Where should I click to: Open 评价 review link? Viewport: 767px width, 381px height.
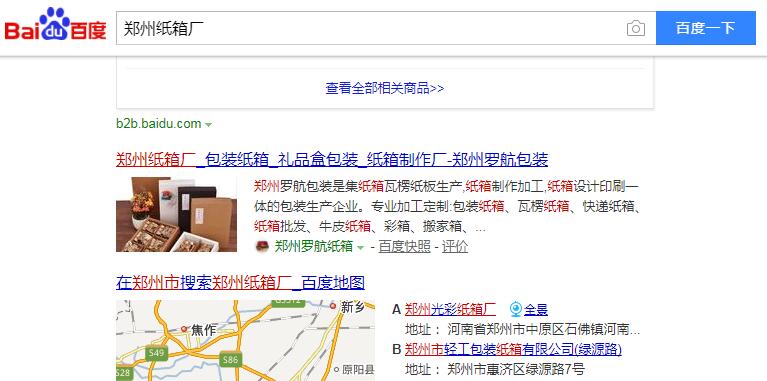pyautogui.click(x=455, y=247)
